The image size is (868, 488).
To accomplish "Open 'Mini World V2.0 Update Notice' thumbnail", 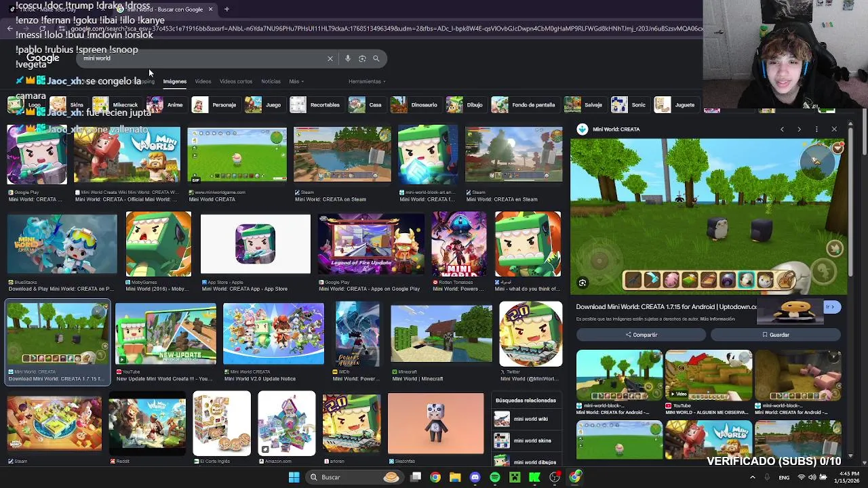I will 273,334.
